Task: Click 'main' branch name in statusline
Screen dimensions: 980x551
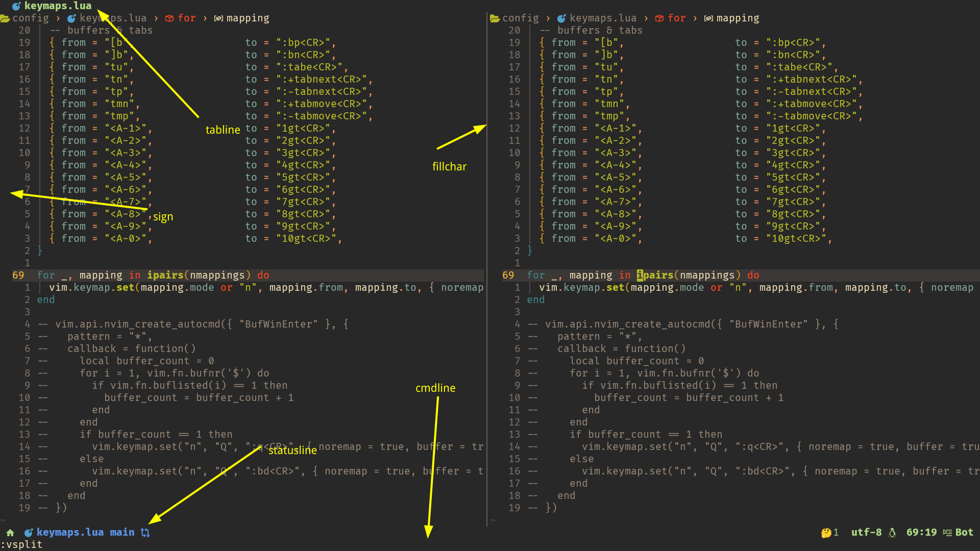Action: [121, 532]
